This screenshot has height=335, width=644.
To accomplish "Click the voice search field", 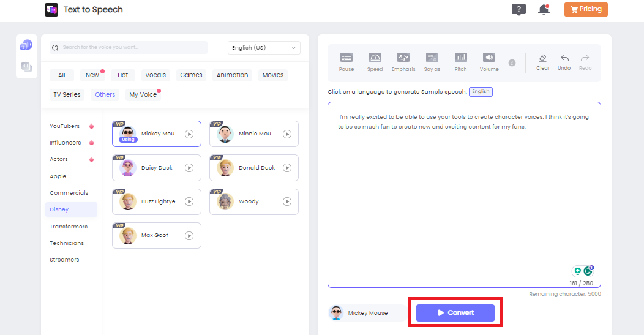I will [x=129, y=47].
